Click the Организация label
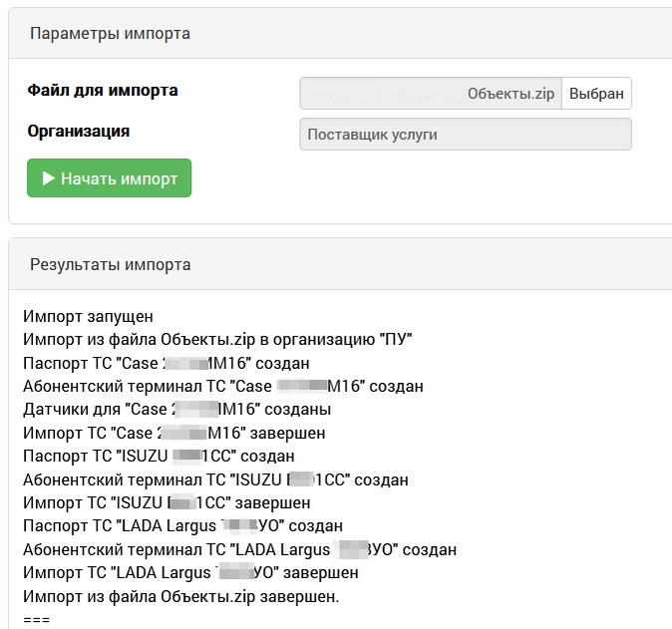The height and width of the screenshot is (629, 672). [x=79, y=132]
